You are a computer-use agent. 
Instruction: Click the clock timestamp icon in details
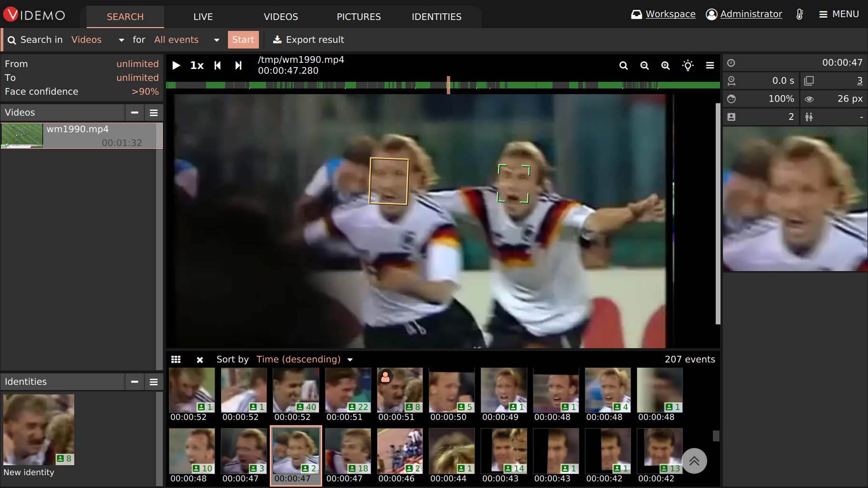[x=731, y=63]
